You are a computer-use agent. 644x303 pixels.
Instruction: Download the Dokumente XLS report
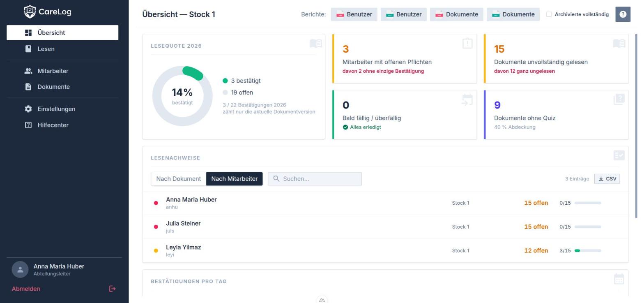pyautogui.click(x=513, y=14)
